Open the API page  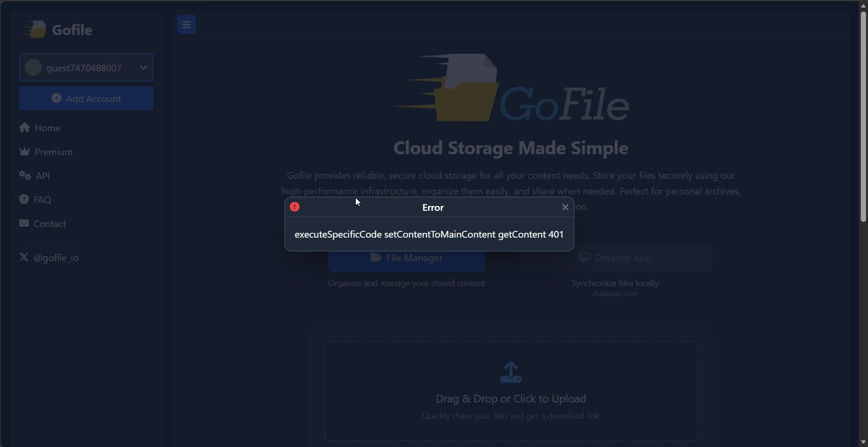35,176
